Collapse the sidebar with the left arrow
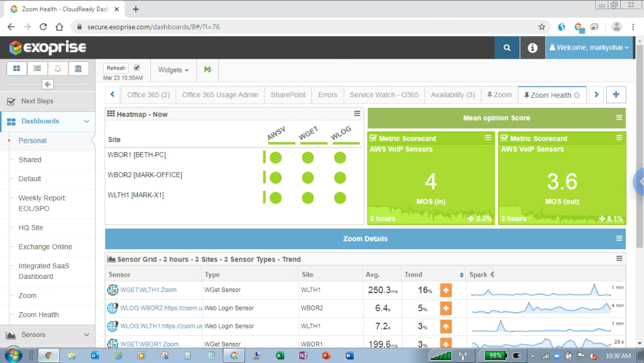644x363 pixels. pos(47,84)
